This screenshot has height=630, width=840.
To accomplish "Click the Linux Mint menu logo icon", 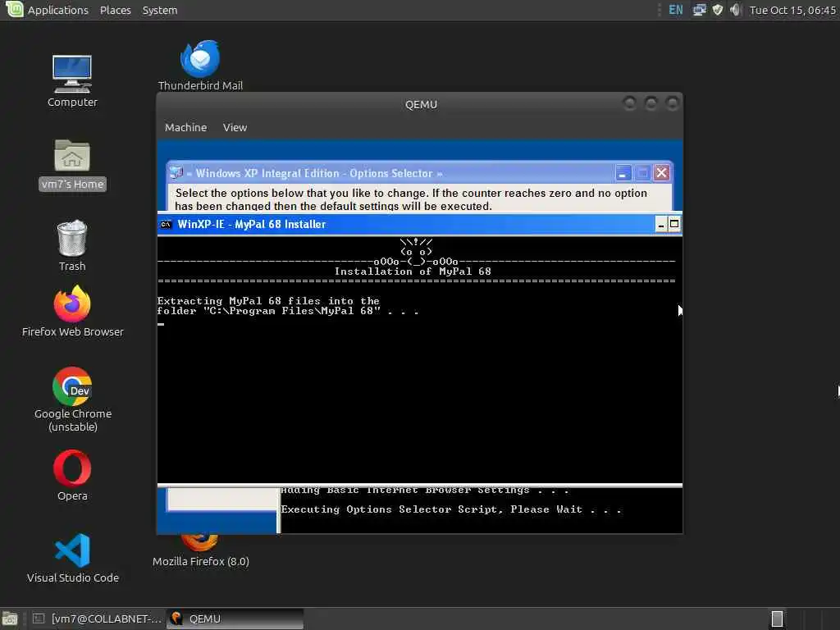I will 14,9.
